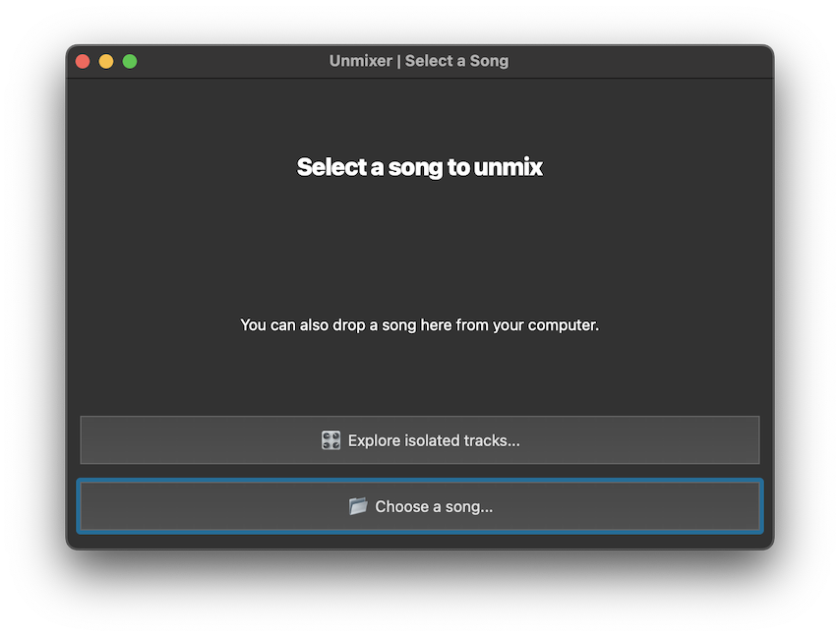Minimize Unmixer using the yellow button
This screenshot has height=637, width=840.
(x=106, y=60)
